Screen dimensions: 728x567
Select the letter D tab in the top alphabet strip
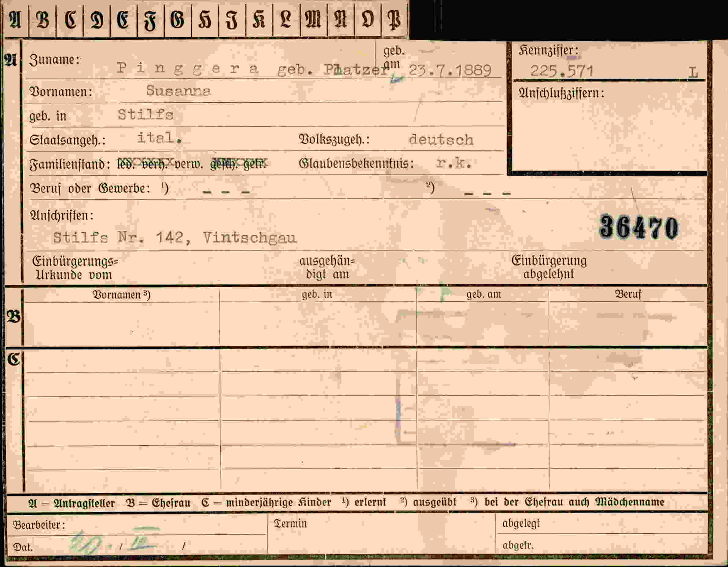pos(97,20)
